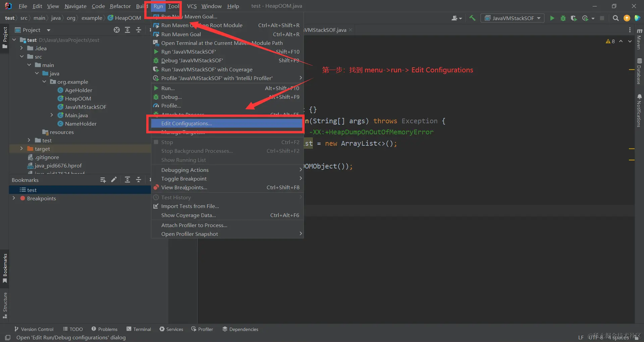Click the orange IDE update icon in the toolbar
The height and width of the screenshot is (342, 644).
tap(627, 18)
